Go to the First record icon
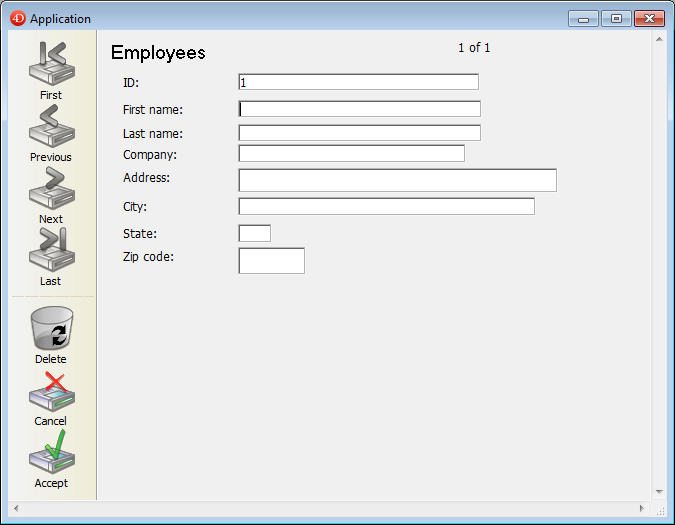 52,64
